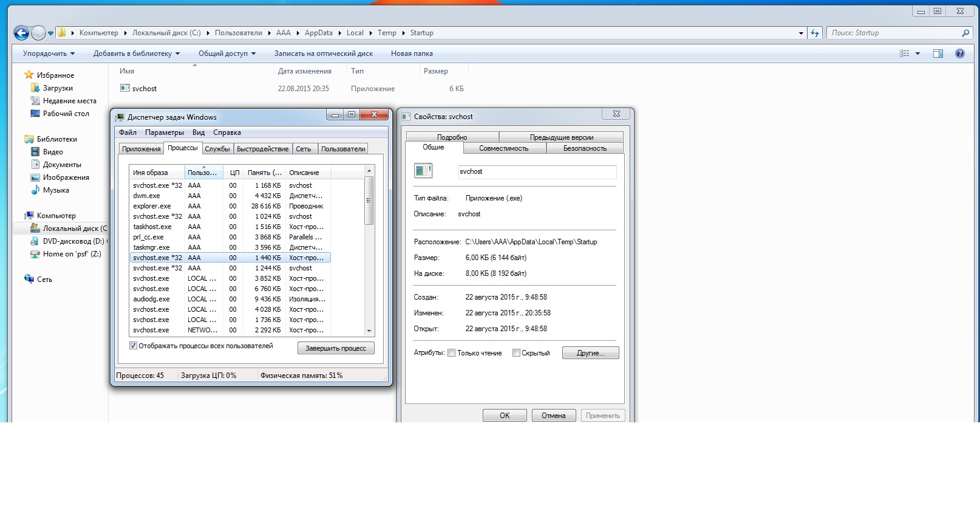Open the Downloads folder icon (Загрузки)
This screenshot has width=980, height=525.
35,88
